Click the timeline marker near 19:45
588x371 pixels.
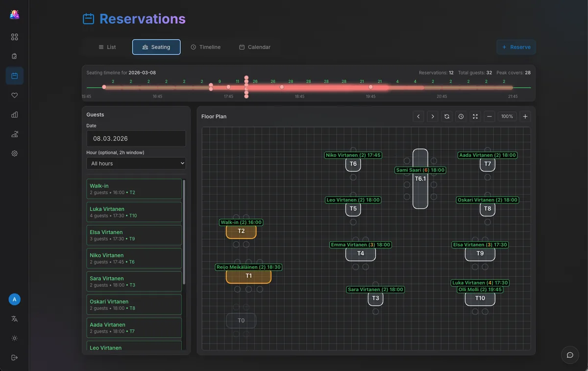[x=371, y=87]
